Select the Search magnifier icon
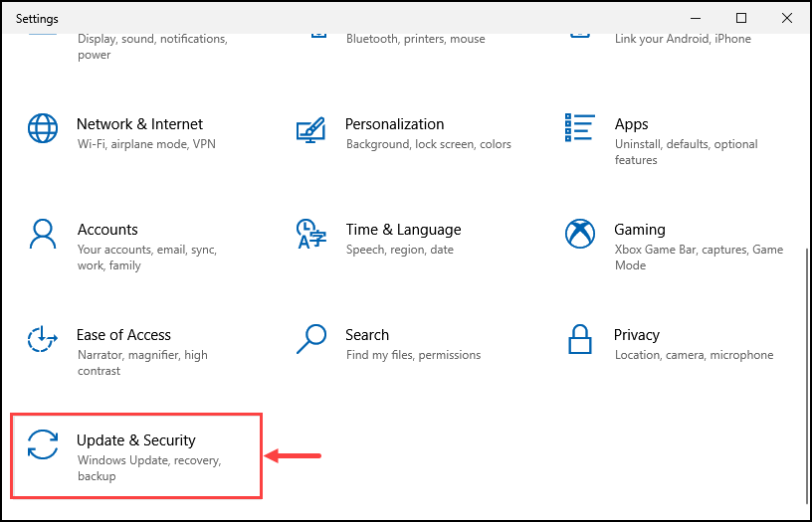The height and width of the screenshot is (522, 812). click(311, 339)
